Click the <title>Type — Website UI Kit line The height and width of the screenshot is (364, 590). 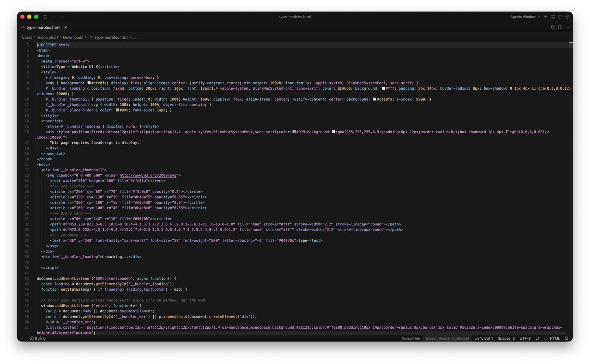(x=80, y=67)
